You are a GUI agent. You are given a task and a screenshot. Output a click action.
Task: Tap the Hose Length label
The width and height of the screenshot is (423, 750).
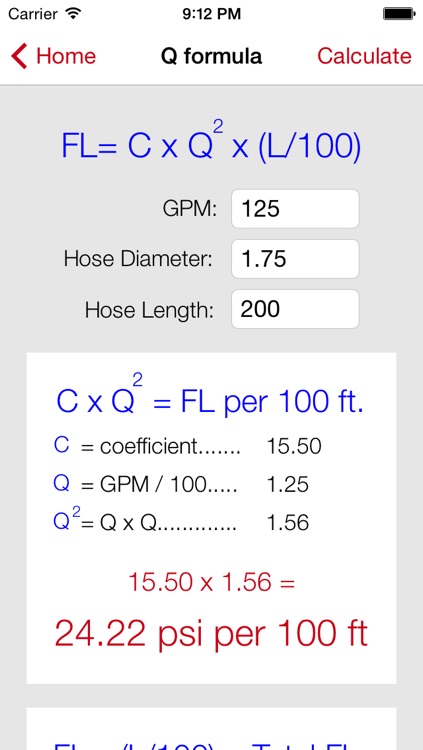tap(149, 310)
